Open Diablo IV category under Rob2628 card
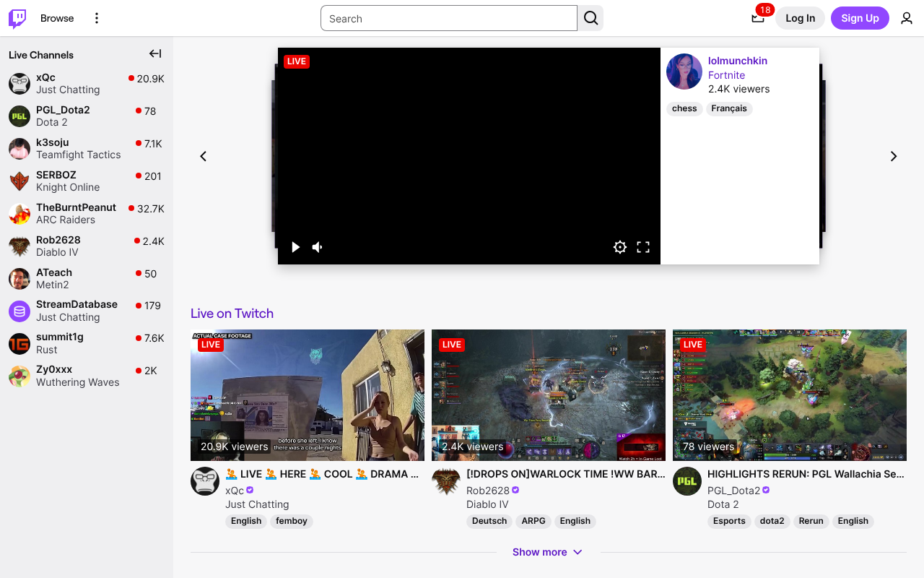This screenshot has width=924, height=578. point(487,504)
